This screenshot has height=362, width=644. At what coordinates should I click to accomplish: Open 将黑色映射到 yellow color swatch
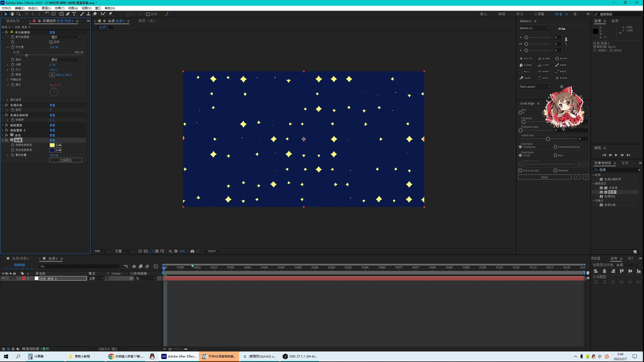coord(52,145)
